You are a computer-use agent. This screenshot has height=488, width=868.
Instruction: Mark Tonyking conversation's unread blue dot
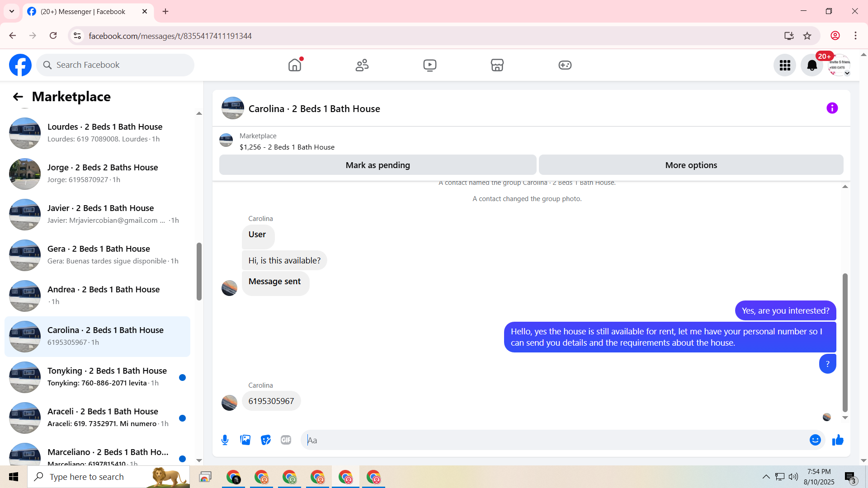pyautogui.click(x=182, y=378)
